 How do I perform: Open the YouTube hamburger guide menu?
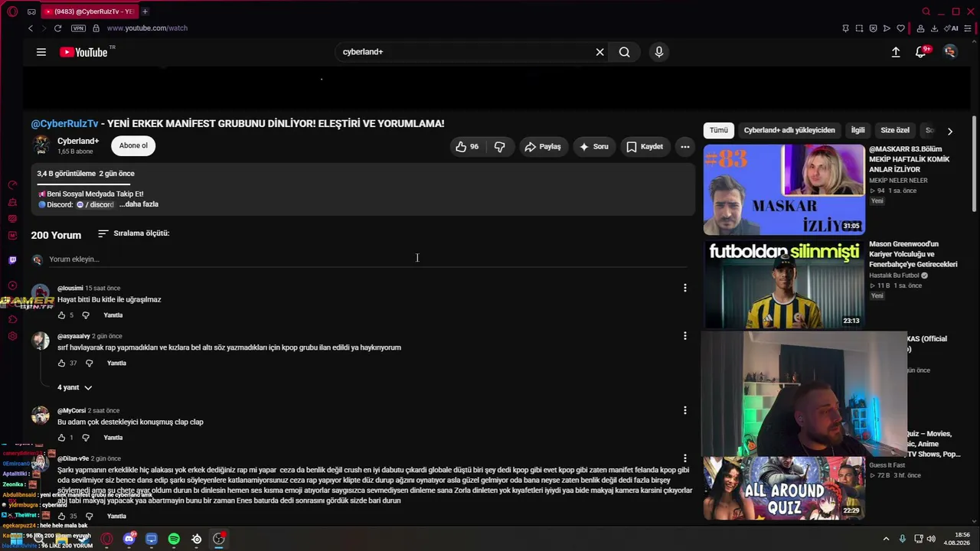(x=41, y=52)
